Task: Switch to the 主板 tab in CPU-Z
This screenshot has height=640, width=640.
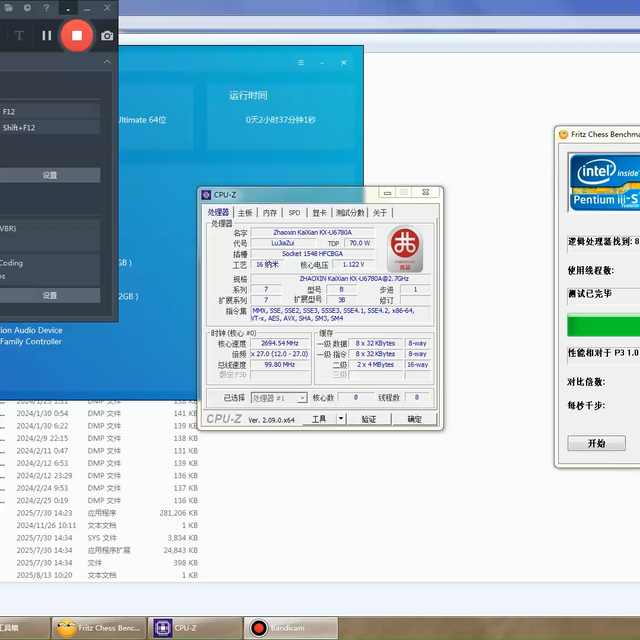Action: pos(245,213)
